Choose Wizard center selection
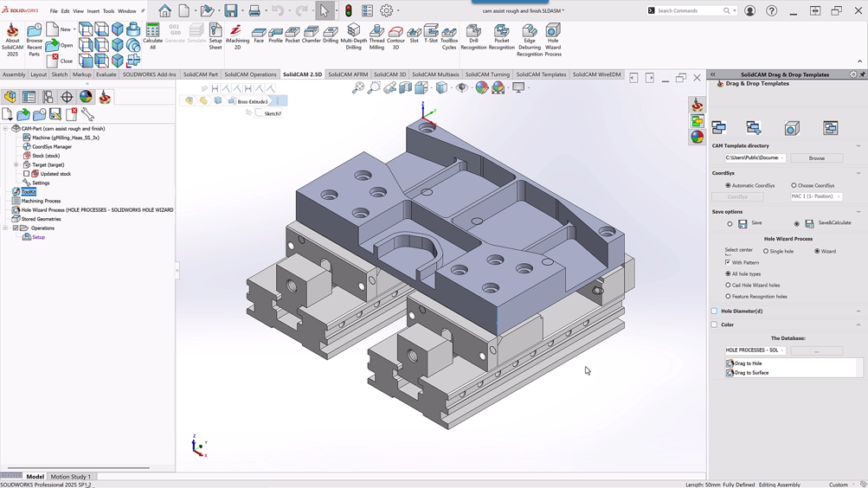 click(817, 251)
